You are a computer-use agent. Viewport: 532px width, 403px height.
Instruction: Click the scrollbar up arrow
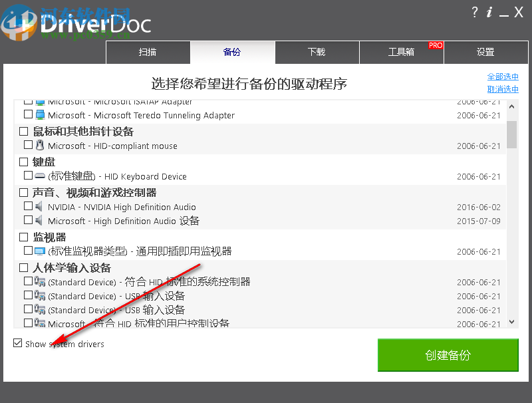[511, 106]
